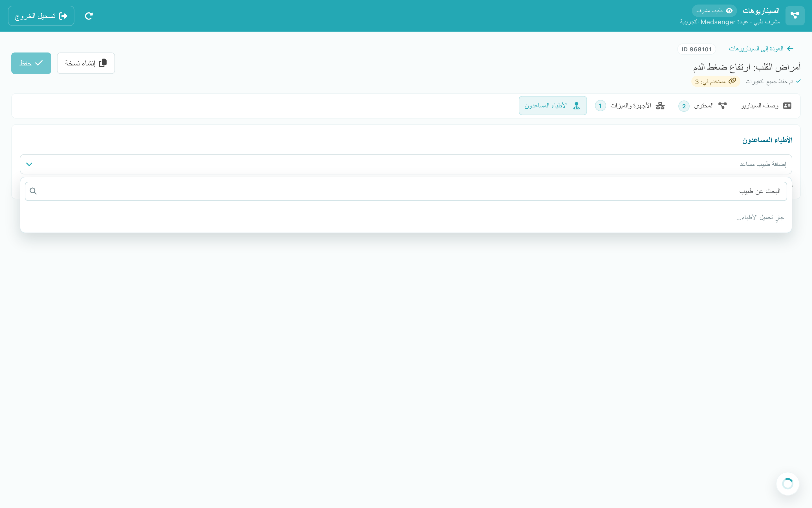Click the scenarios logo icon in header
Image resolution: width=812 pixels, height=508 pixels.
tap(795, 16)
